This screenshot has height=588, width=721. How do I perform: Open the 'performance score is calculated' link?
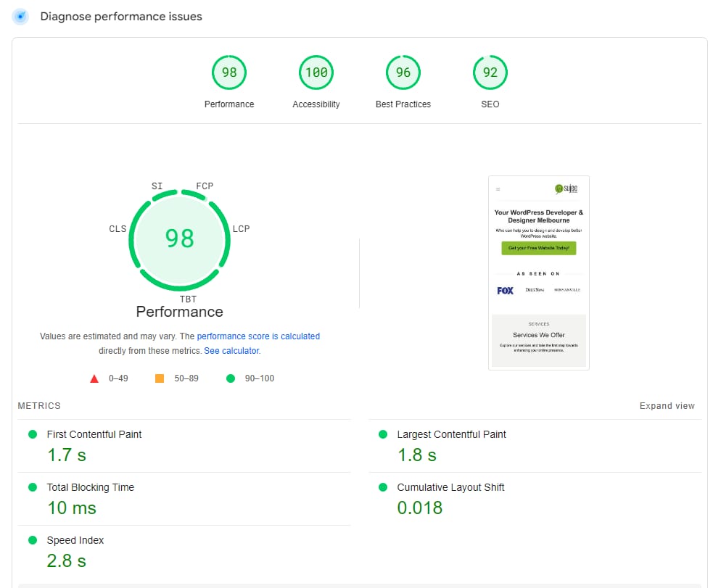pyautogui.click(x=258, y=336)
